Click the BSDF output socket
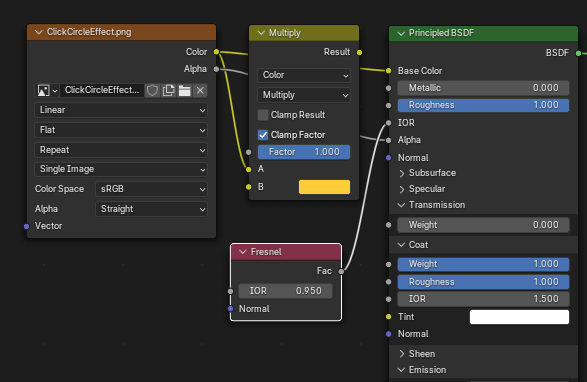 click(x=578, y=53)
